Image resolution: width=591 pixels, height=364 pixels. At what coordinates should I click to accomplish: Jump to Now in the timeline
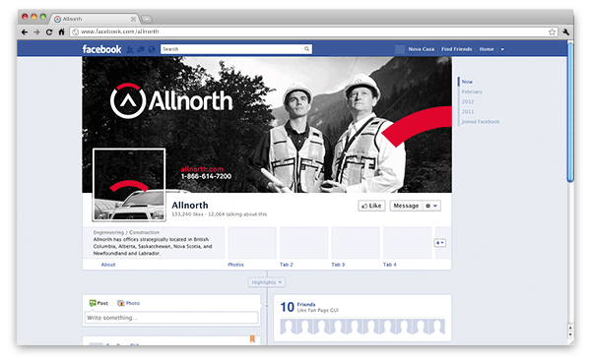pos(467,82)
